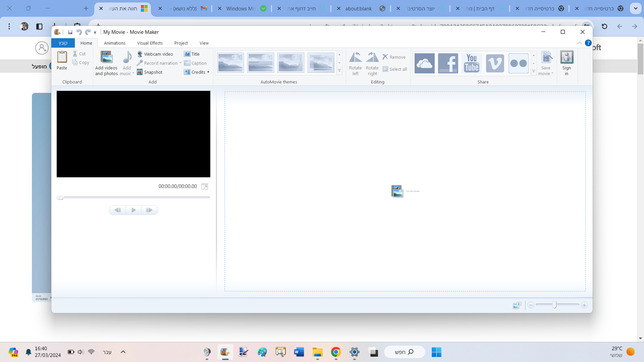This screenshot has width=644, height=362.
Task: Expand the Share destinations gallery
Action: pyautogui.click(x=534, y=71)
